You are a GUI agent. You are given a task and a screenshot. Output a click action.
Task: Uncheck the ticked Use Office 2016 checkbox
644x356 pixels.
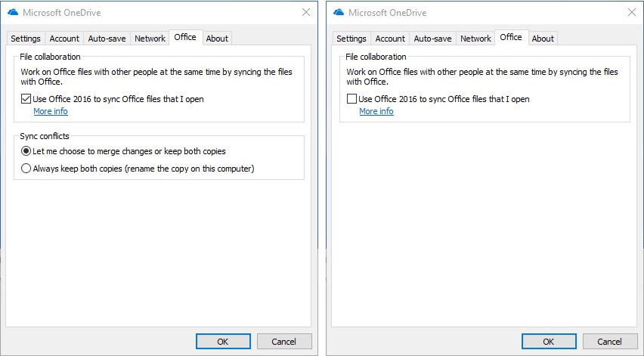pyautogui.click(x=26, y=99)
